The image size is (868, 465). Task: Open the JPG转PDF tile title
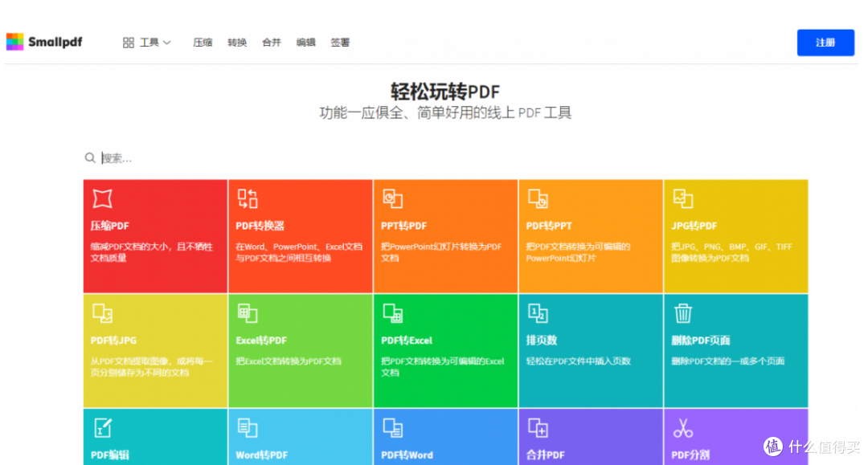pos(694,226)
